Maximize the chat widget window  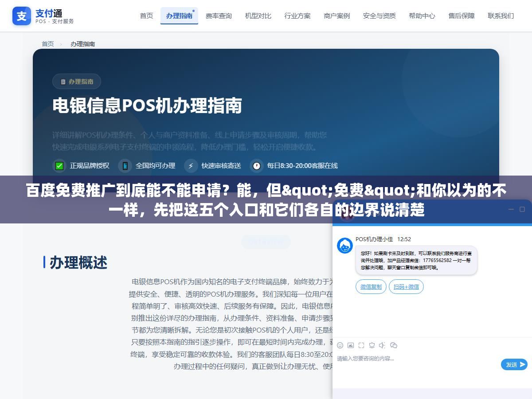click(x=522, y=209)
